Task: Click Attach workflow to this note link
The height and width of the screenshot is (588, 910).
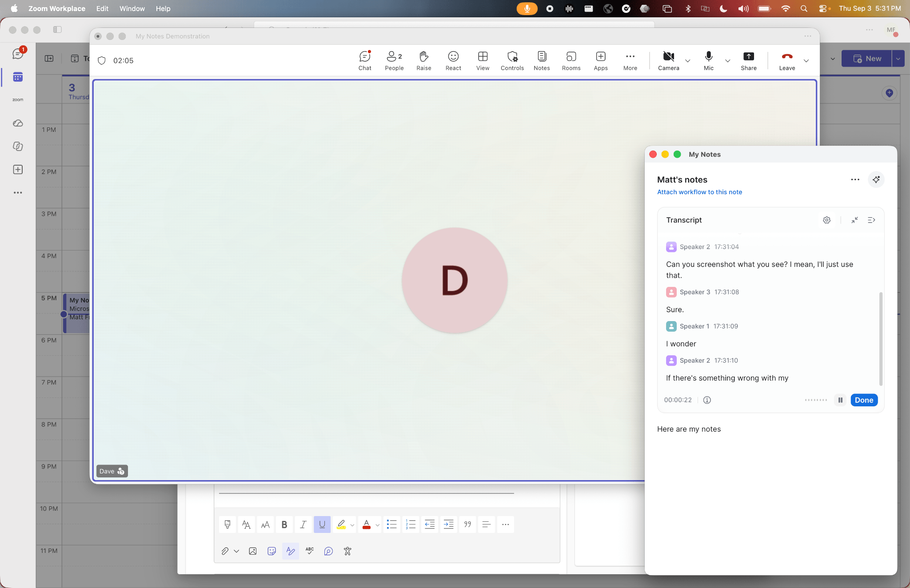Action: coord(699,192)
